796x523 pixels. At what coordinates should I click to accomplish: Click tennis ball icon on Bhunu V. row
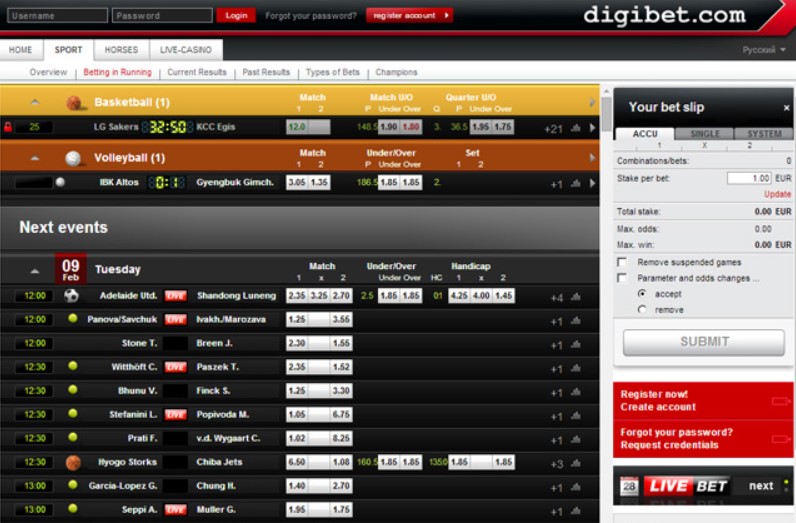[x=73, y=389]
